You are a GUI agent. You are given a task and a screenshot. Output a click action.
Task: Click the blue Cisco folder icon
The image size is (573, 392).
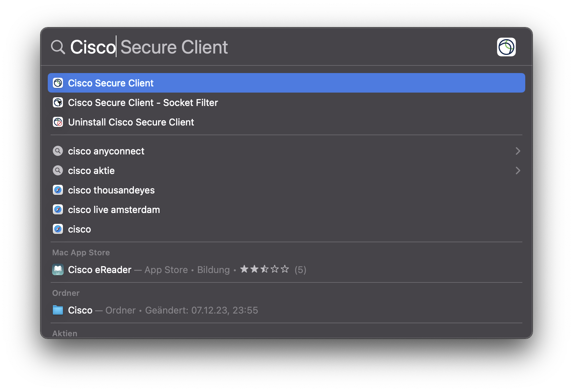pyautogui.click(x=58, y=310)
